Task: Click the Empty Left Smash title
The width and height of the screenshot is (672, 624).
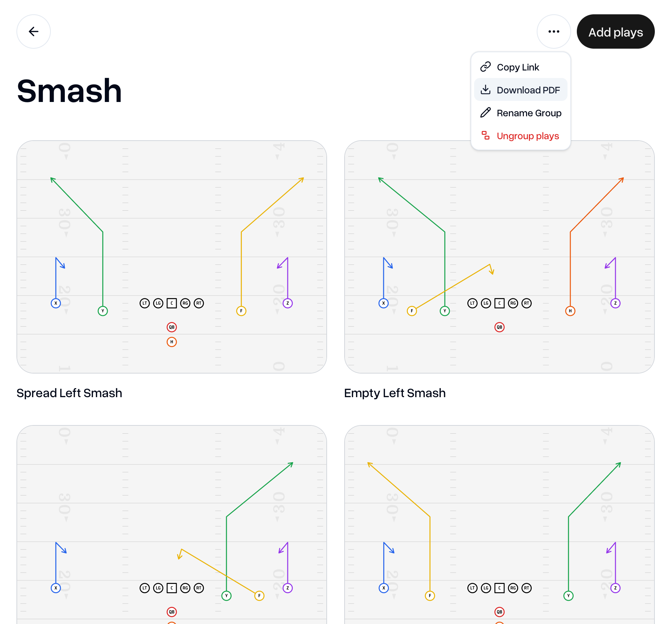Action: click(395, 393)
